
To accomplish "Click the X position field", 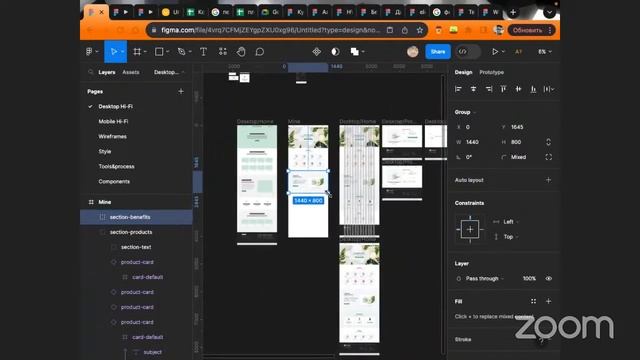I will [476, 127].
